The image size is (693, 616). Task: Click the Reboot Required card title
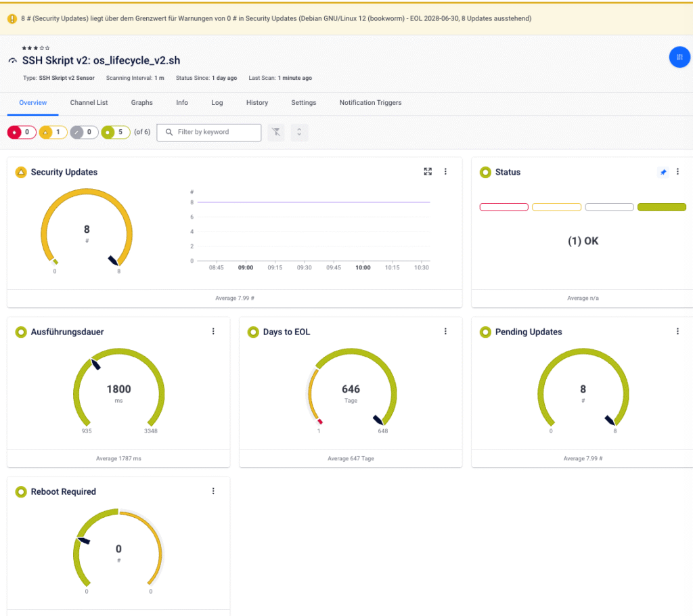click(63, 491)
